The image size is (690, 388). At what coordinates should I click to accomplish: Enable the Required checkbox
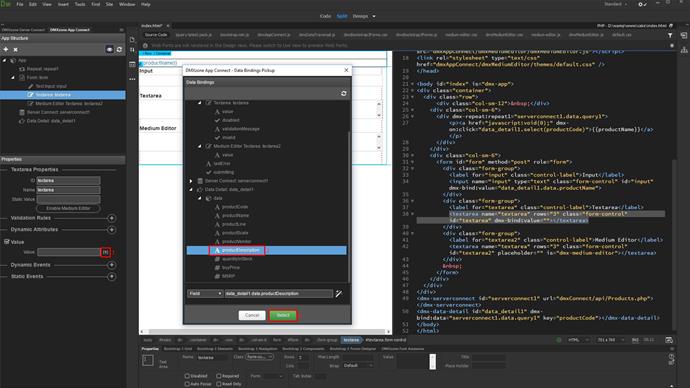click(219, 376)
